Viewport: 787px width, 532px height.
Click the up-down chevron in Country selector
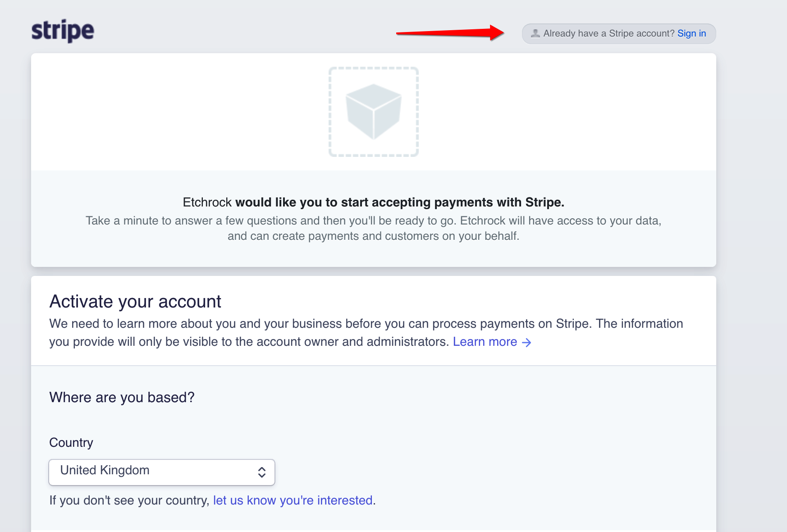coord(261,472)
